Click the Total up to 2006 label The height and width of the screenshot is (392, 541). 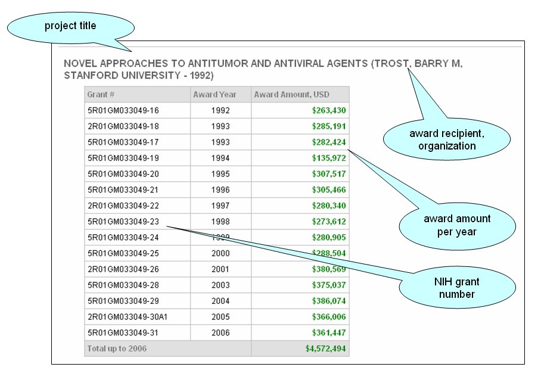[117, 349]
